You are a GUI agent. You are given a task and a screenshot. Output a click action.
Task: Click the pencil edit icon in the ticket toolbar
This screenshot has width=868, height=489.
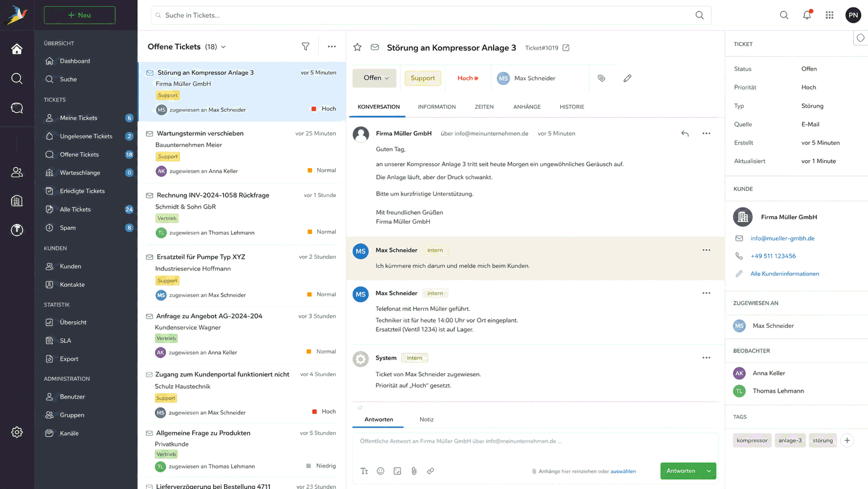(x=627, y=78)
